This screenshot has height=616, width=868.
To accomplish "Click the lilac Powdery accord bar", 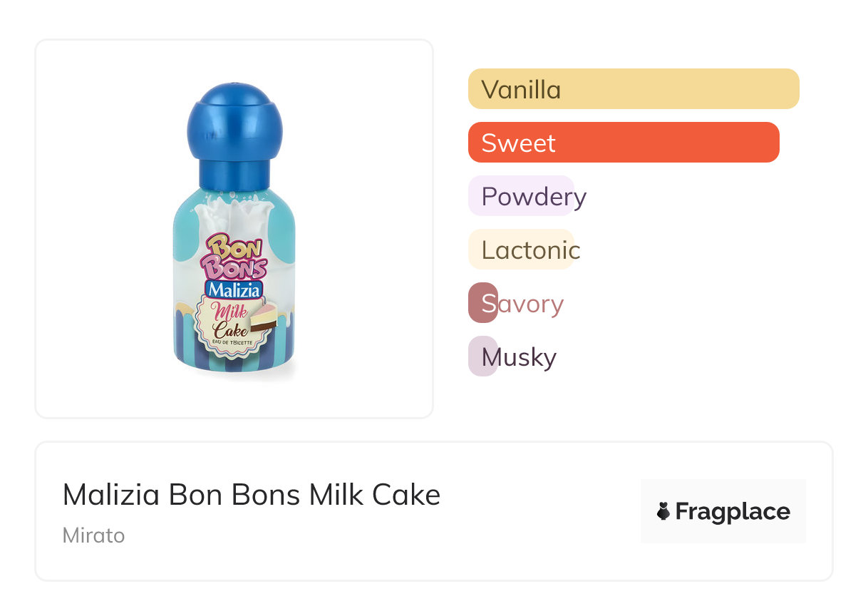I will (x=521, y=196).
